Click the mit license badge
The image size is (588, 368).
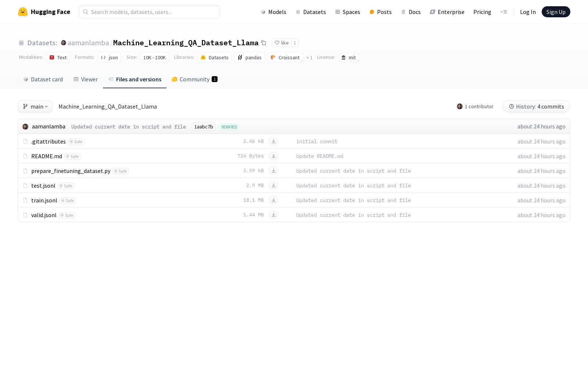pos(349,57)
